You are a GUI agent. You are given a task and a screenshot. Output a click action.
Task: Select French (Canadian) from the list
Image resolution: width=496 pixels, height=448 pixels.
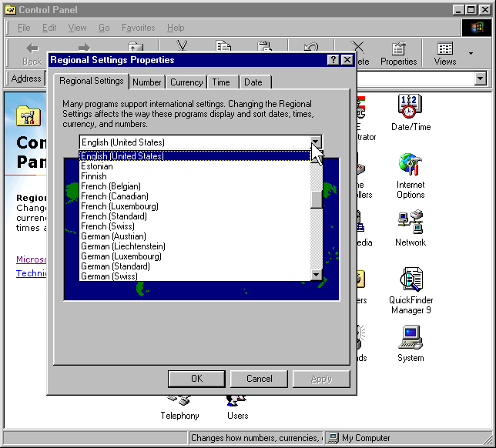click(x=114, y=196)
